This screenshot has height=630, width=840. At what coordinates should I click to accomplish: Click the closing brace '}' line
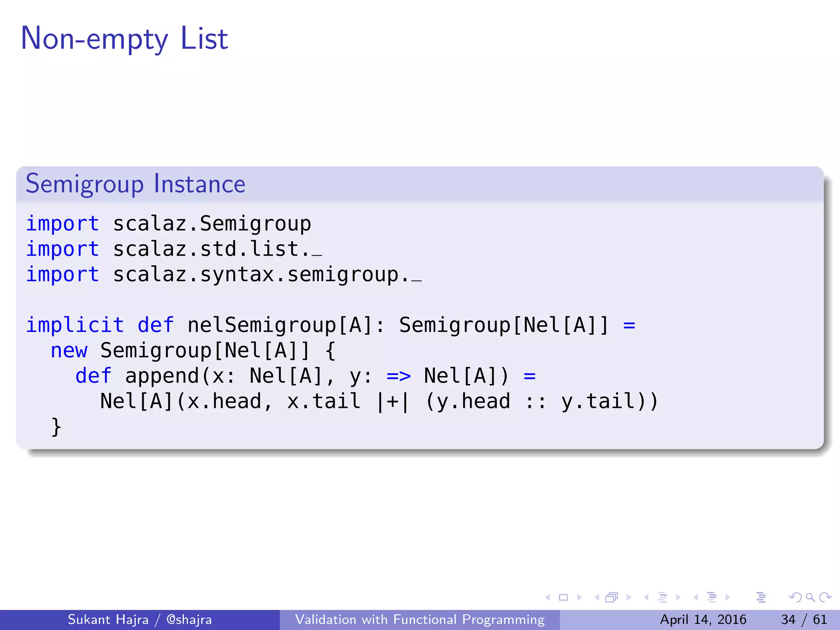pos(56,427)
